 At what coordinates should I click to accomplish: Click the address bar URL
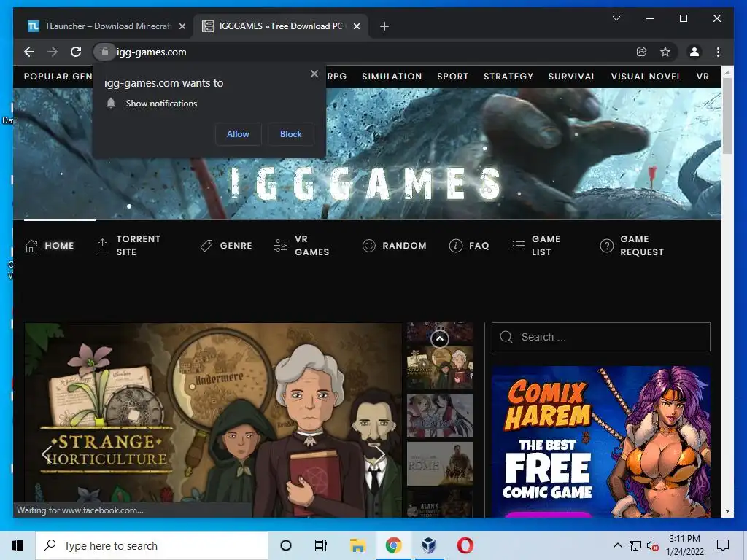point(152,52)
